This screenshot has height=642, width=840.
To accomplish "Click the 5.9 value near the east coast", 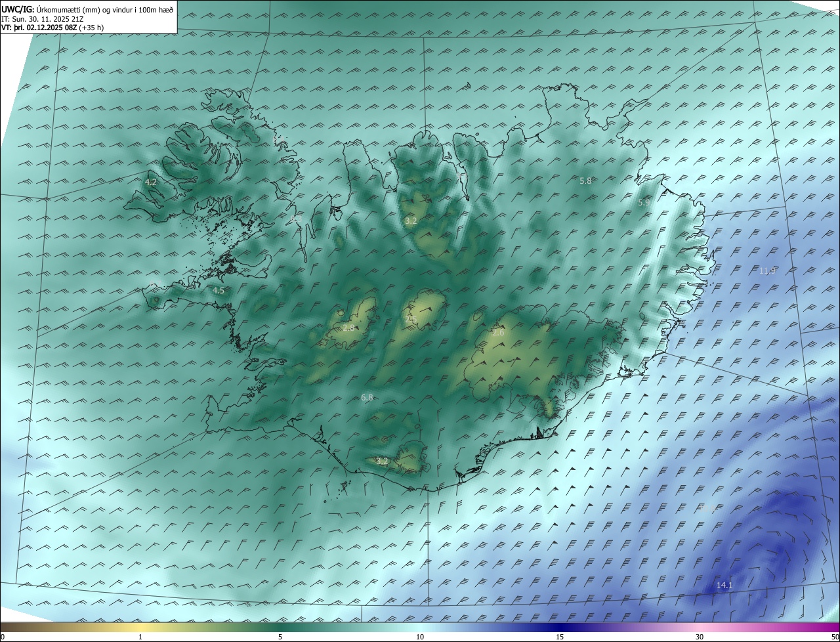I will coord(644,203).
